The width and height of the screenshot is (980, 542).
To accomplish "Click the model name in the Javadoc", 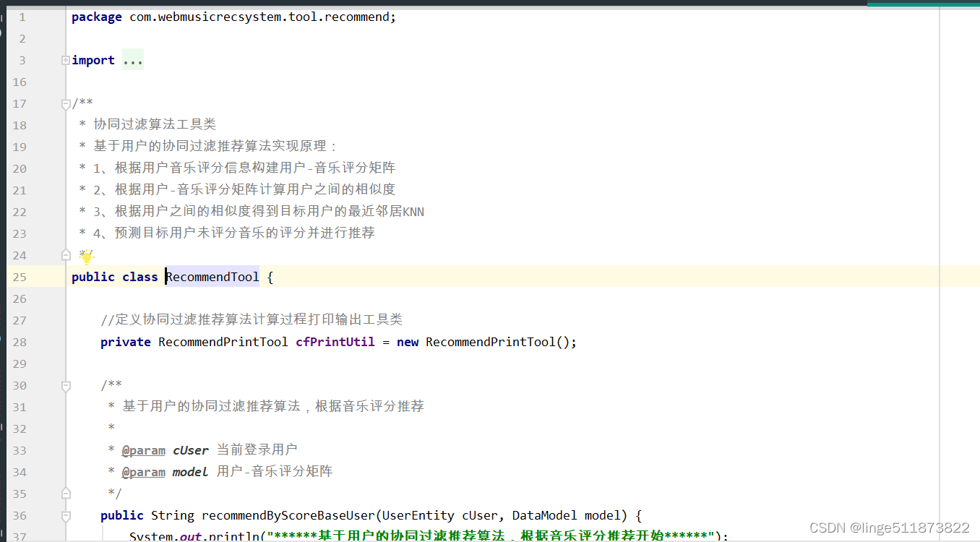I will coord(191,472).
